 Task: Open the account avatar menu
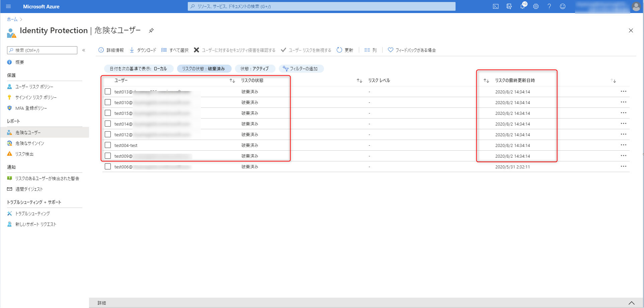[x=636, y=6]
